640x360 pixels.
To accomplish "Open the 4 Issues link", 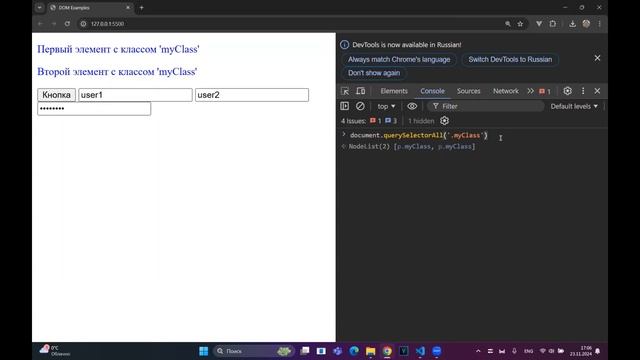I will coord(353,121).
